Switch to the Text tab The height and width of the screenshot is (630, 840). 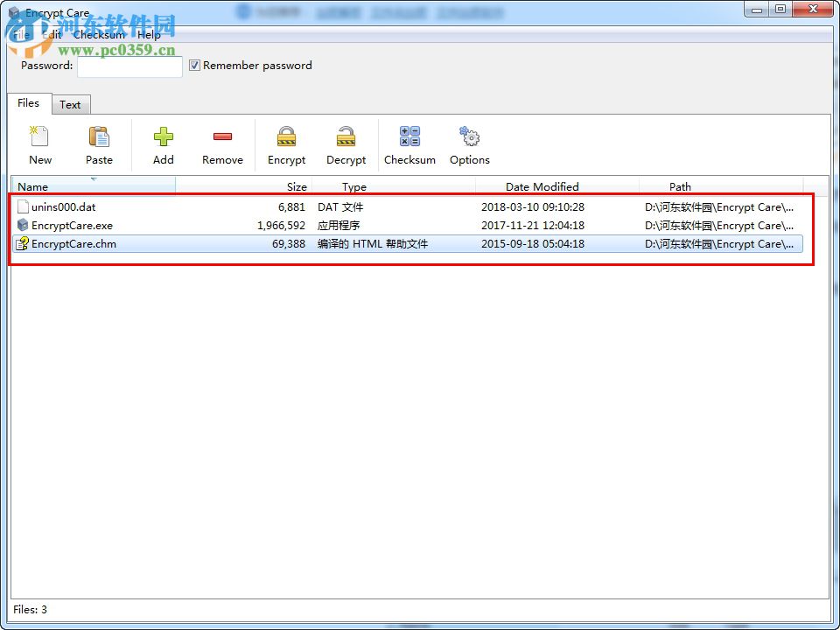coord(71,104)
